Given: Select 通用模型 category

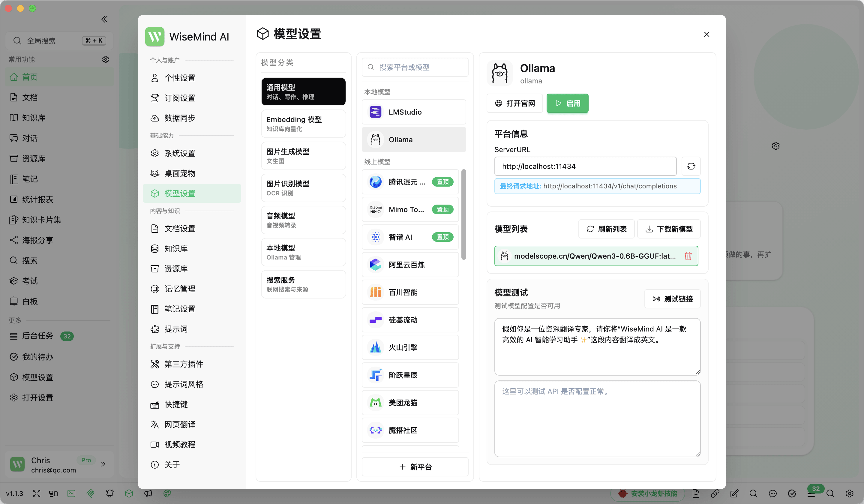Looking at the screenshot, I should (x=303, y=91).
